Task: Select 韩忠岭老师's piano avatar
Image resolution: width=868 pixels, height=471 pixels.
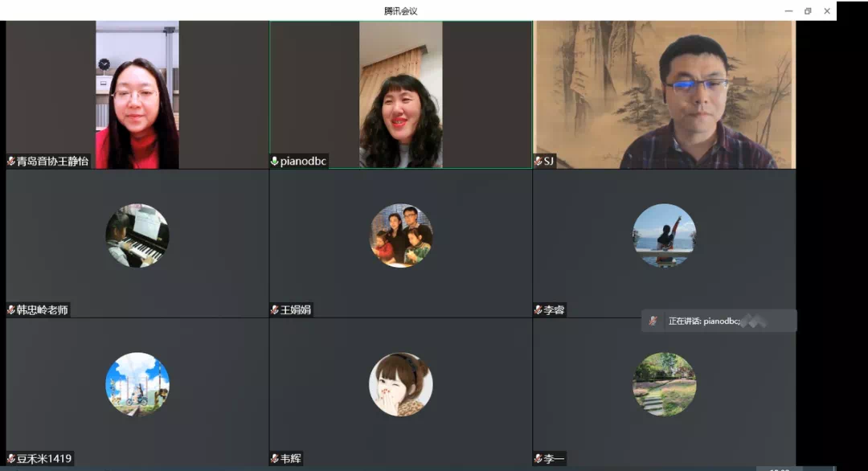Action: (x=137, y=235)
